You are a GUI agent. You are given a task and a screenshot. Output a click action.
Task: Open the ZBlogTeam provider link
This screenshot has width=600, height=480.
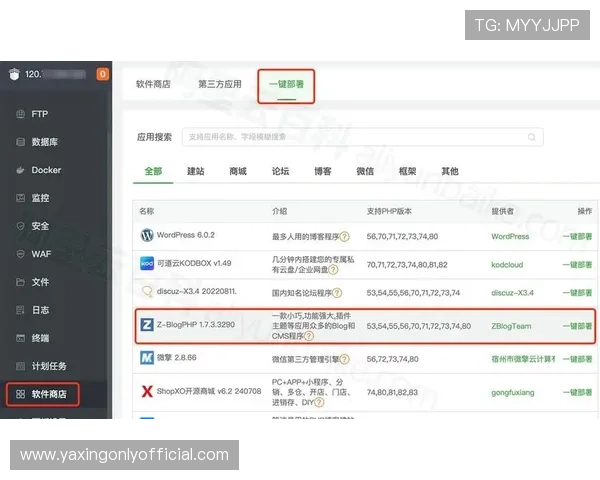tap(511, 326)
